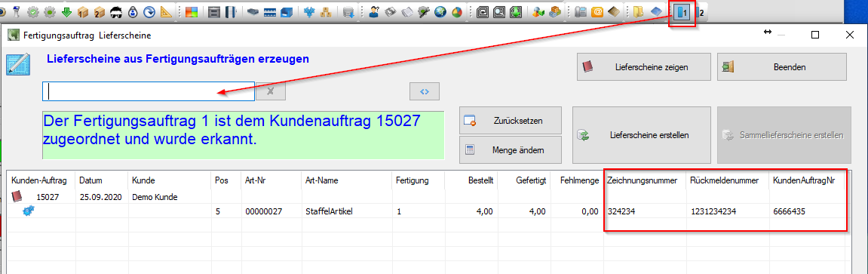Click the Rückmeldenummer column header
This screenshot has width=868, height=274.
725,180
